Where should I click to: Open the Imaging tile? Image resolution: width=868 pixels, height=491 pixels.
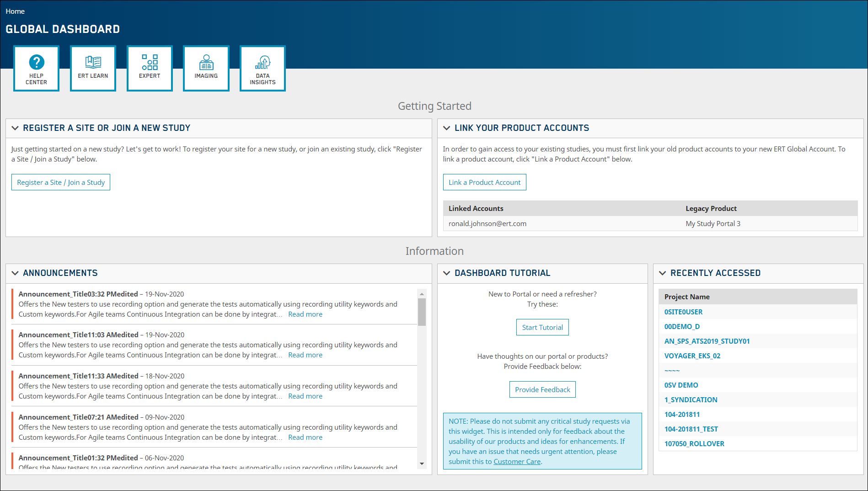[x=206, y=69]
